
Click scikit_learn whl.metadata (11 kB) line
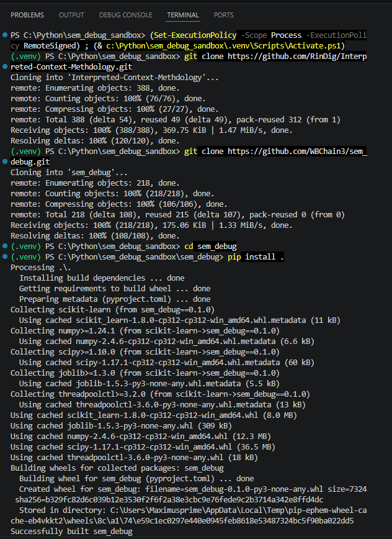pyautogui.click(x=179, y=320)
